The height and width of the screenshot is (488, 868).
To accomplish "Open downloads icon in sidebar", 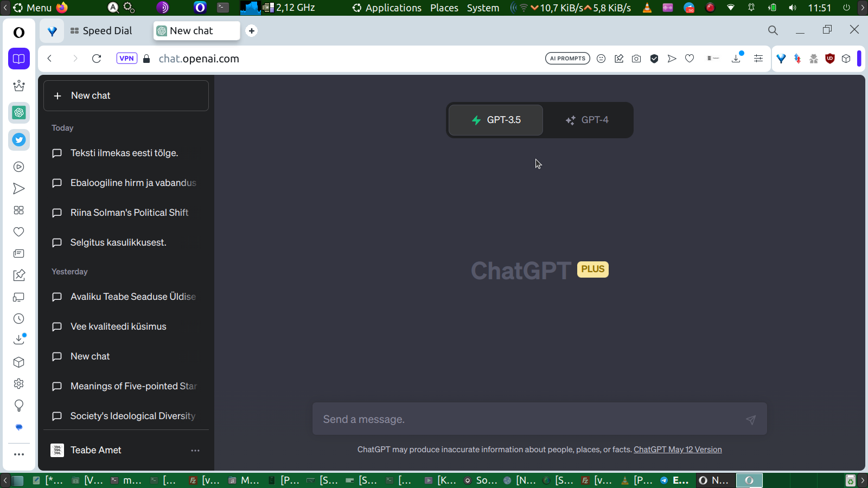I will [x=19, y=340].
